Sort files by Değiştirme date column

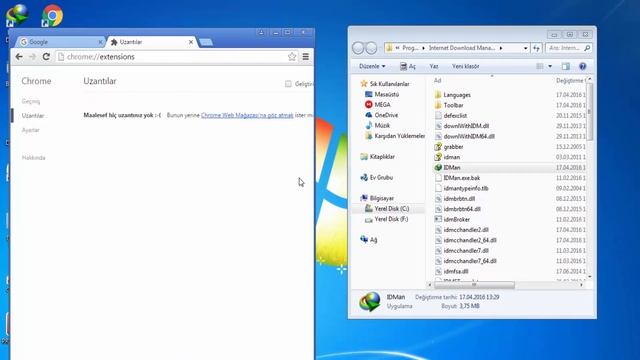[570, 80]
